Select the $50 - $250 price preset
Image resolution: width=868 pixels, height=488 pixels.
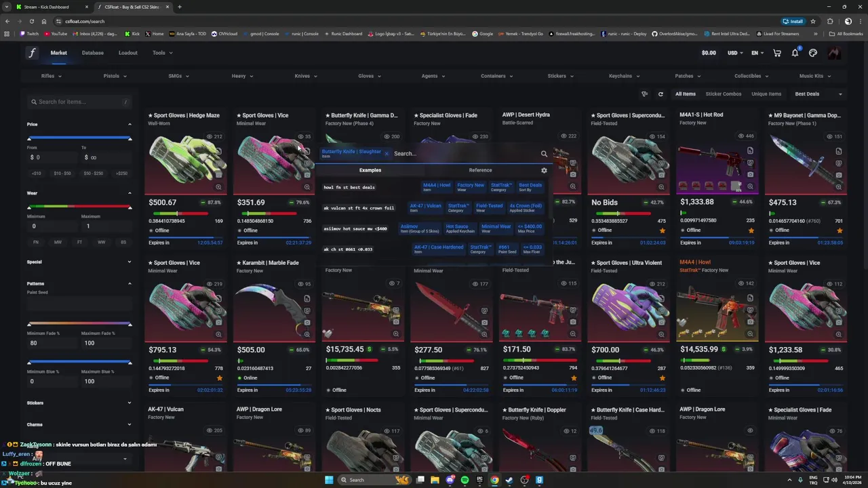point(93,174)
